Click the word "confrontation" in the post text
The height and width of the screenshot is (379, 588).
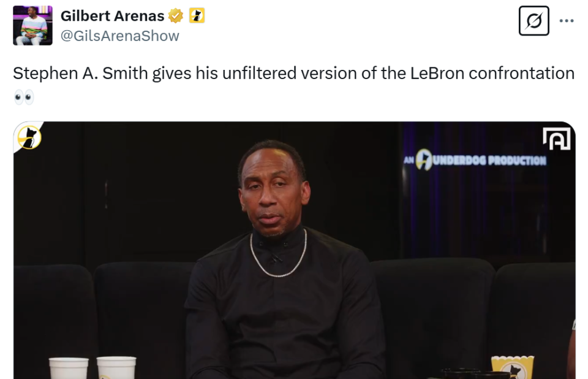pos(522,73)
